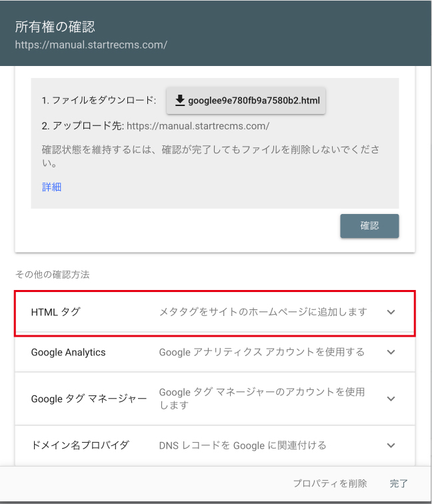Expand the Google タグ マネージャー chevron
This screenshot has width=432, height=504.
point(391,399)
